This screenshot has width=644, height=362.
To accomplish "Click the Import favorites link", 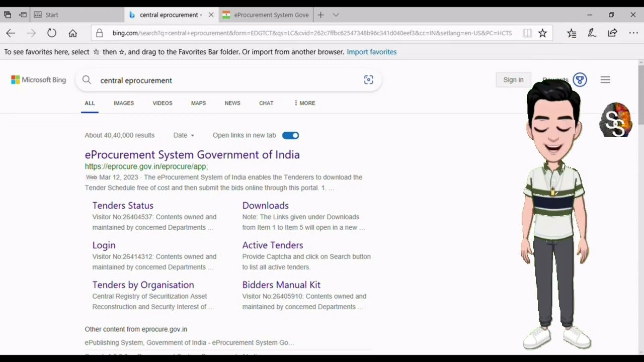I will click(372, 52).
